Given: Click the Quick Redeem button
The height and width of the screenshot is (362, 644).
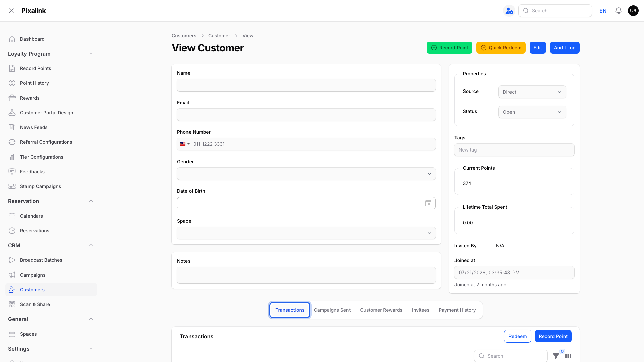Looking at the screenshot, I should click(x=501, y=48).
